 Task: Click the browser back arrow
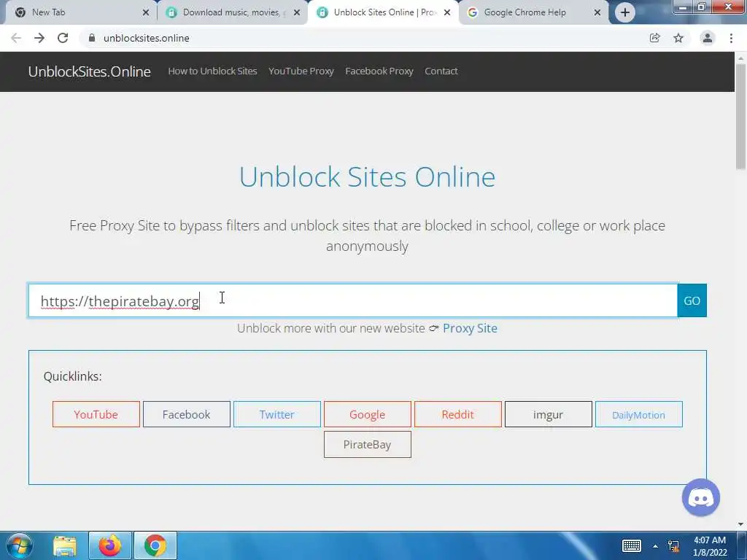tap(16, 38)
